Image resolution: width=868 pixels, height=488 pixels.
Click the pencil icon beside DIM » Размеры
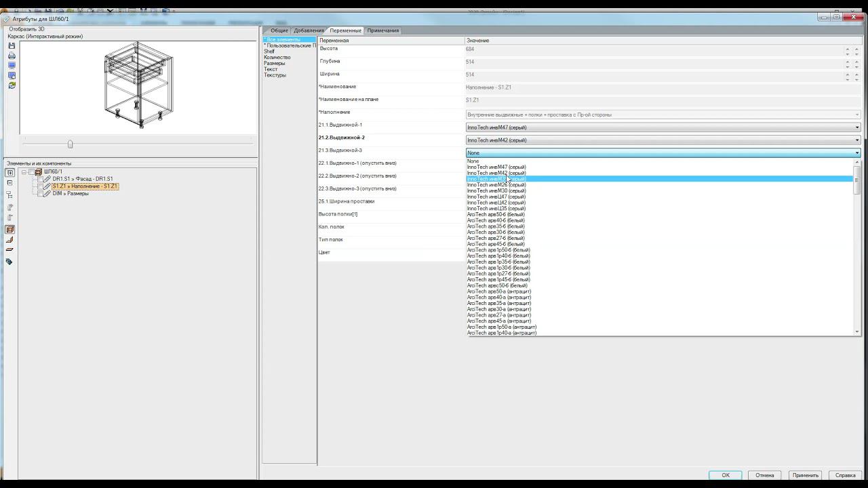tap(47, 194)
